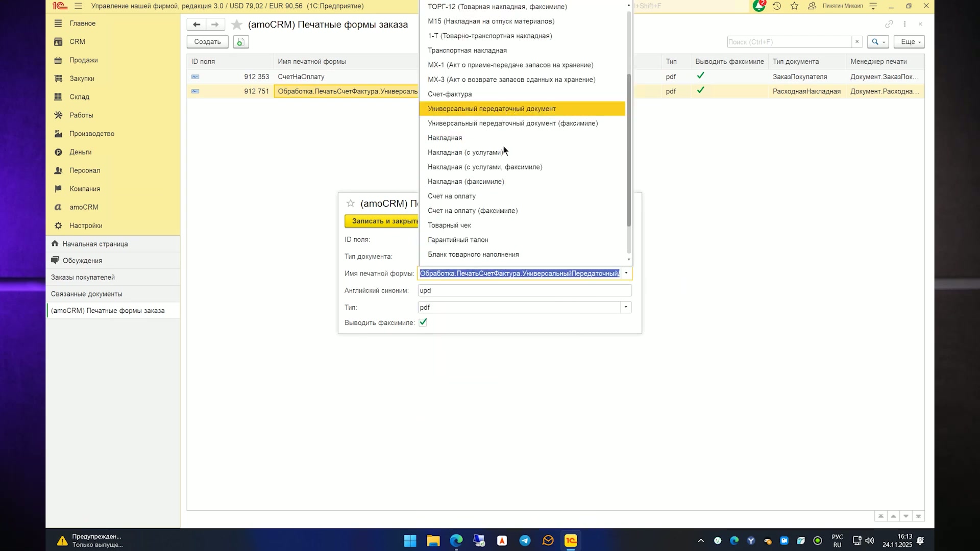Open the Закупки section
The image size is (980, 551).
82,79
